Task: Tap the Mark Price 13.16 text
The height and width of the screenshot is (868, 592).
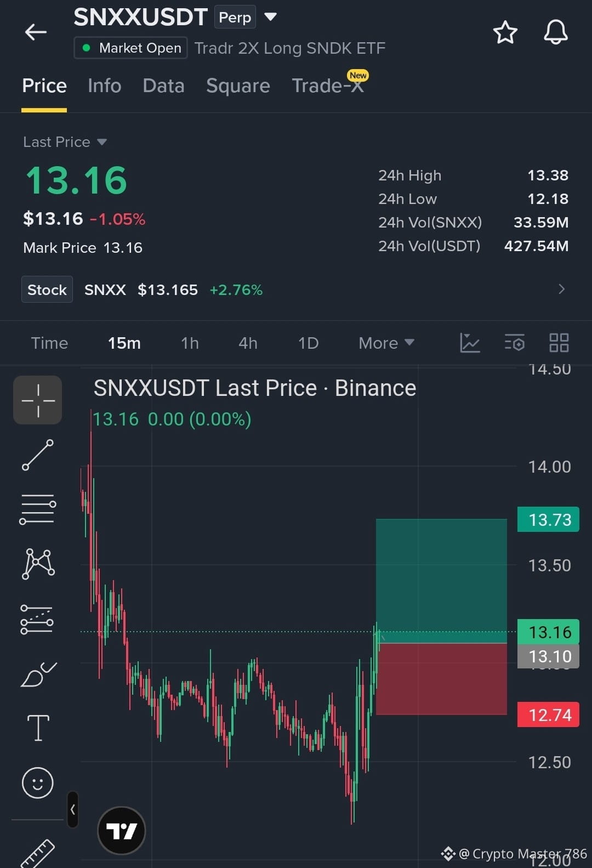Action: point(83,248)
